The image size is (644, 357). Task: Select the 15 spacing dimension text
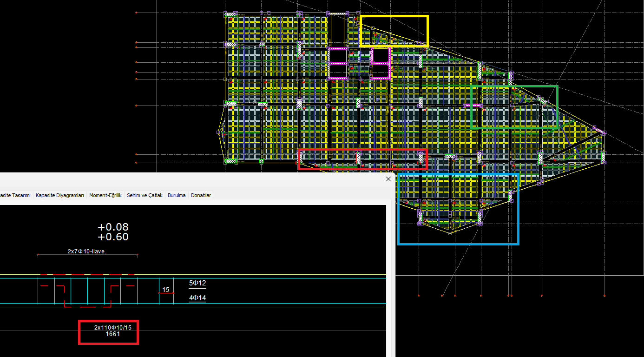(166, 290)
